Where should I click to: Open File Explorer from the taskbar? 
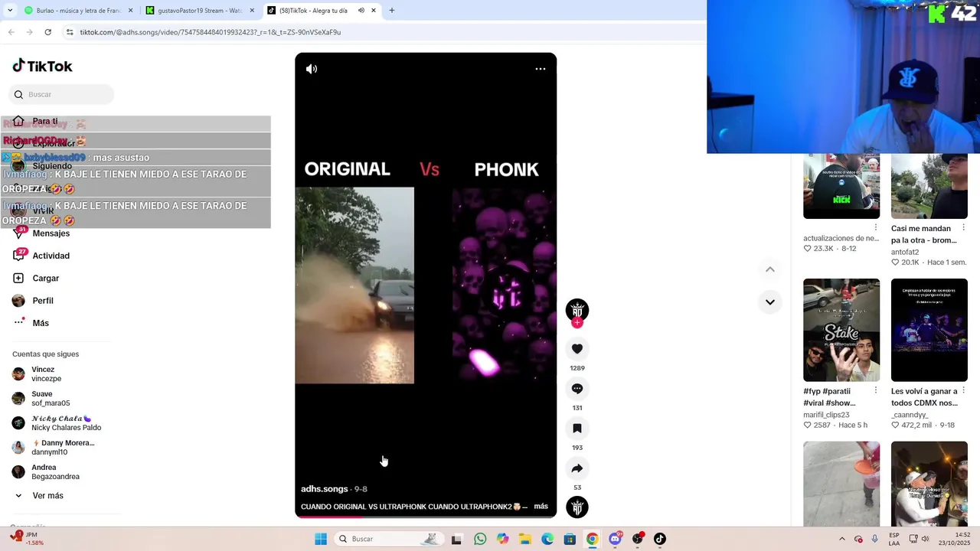(525, 539)
